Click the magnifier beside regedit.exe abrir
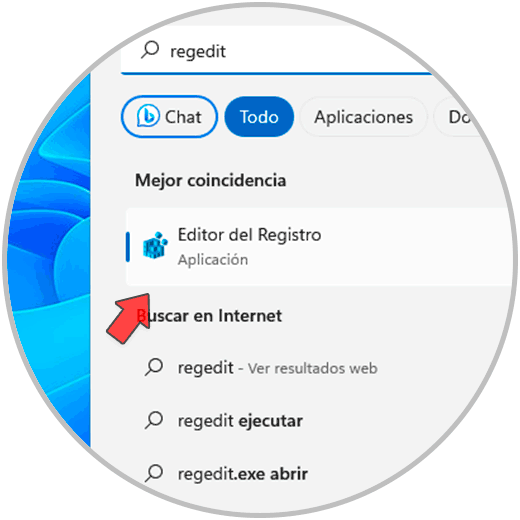This screenshot has width=520, height=520. click(154, 473)
